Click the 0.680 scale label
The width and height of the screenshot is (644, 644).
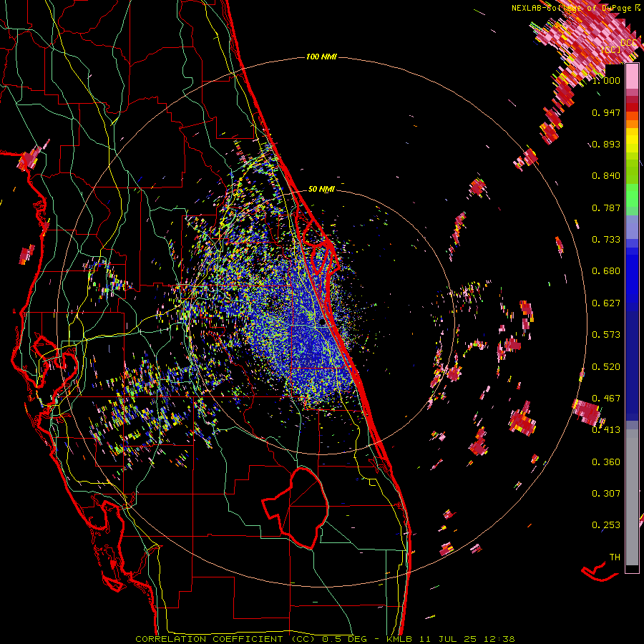point(606,271)
